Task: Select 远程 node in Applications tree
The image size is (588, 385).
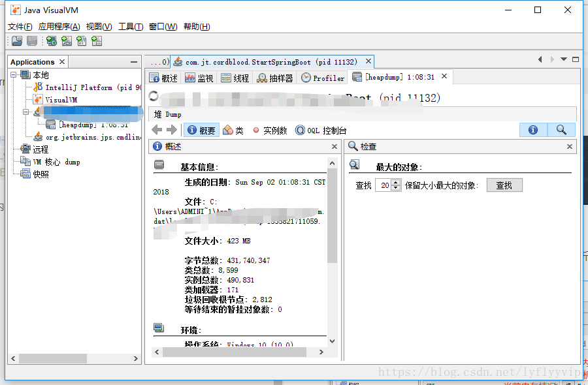Action: [x=35, y=149]
